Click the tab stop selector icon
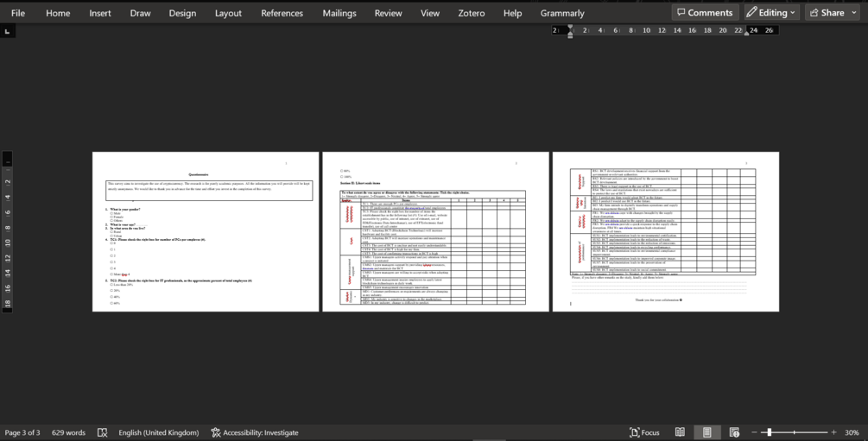868x441 pixels. point(7,32)
